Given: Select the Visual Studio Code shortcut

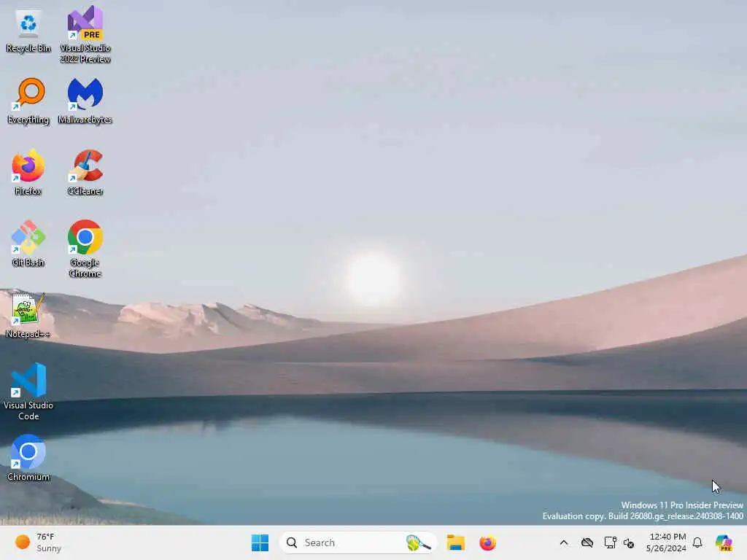Looking at the screenshot, I should [x=28, y=392].
